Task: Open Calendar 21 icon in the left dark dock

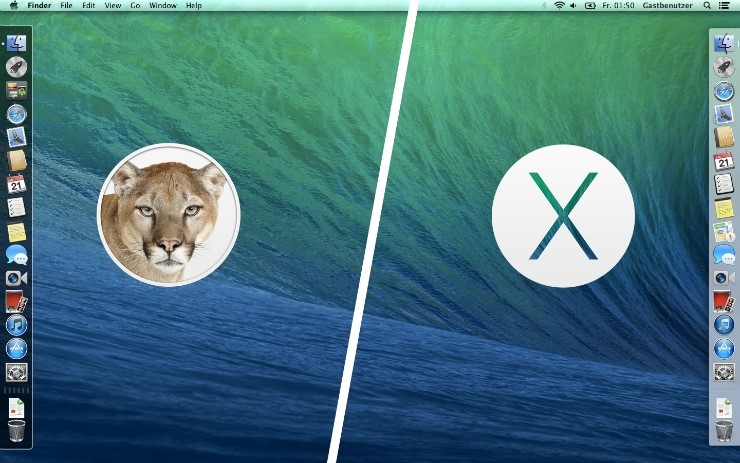Action: pos(17,184)
